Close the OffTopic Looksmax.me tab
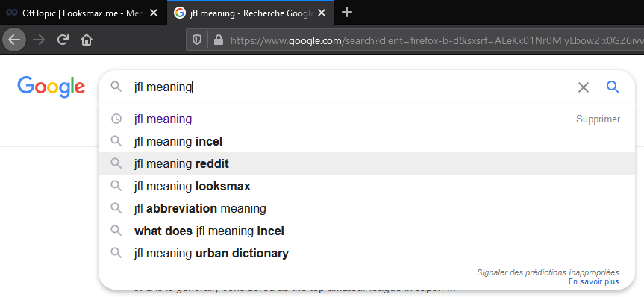This screenshot has height=297, width=644. pyautogui.click(x=154, y=13)
